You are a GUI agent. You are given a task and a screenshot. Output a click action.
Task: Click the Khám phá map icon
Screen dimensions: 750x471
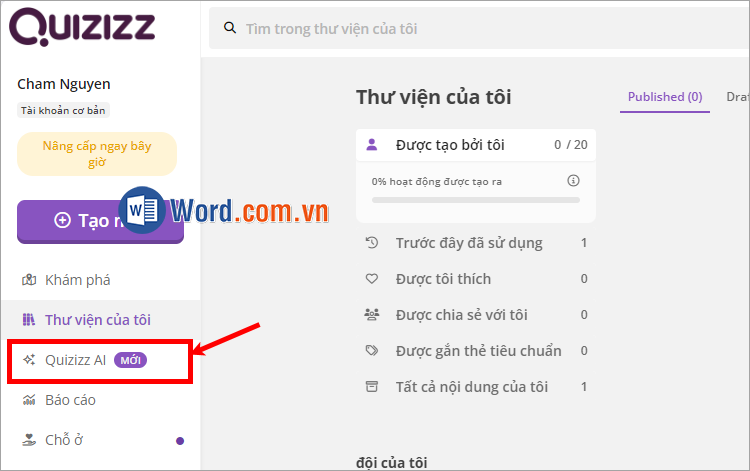click(x=29, y=280)
